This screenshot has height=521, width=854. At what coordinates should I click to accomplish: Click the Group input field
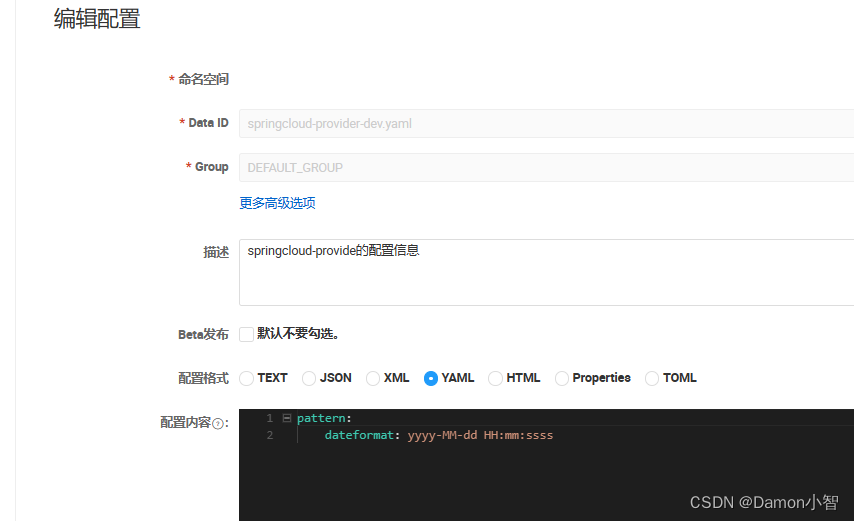point(546,168)
